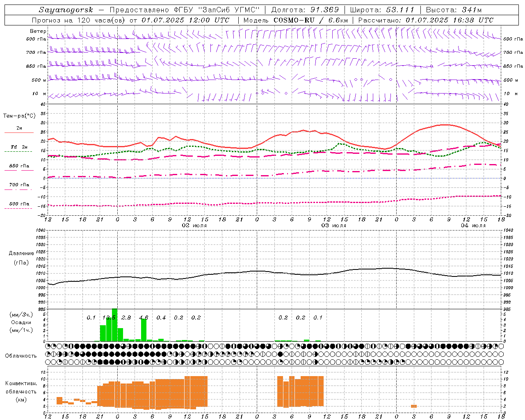The image size is (525, 420).
Task: Click the 'Конвективн.' convective cloud label
Action: [x=21, y=383]
